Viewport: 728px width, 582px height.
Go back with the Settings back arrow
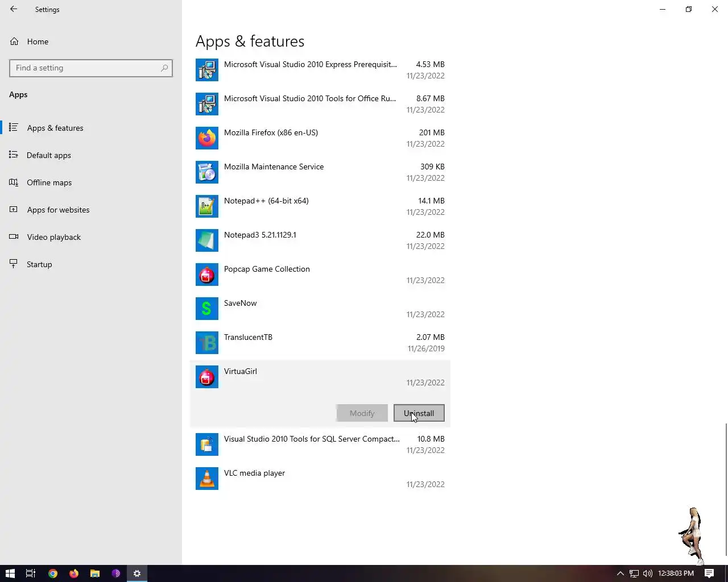(14, 9)
